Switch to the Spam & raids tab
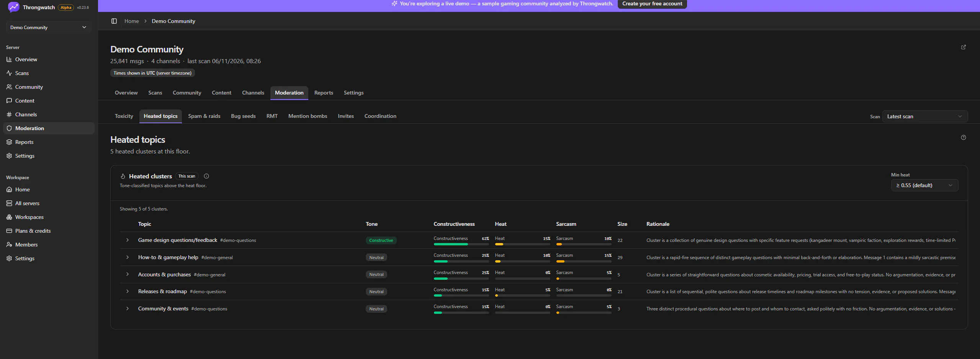This screenshot has height=359, width=980. click(x=204, y=116)
